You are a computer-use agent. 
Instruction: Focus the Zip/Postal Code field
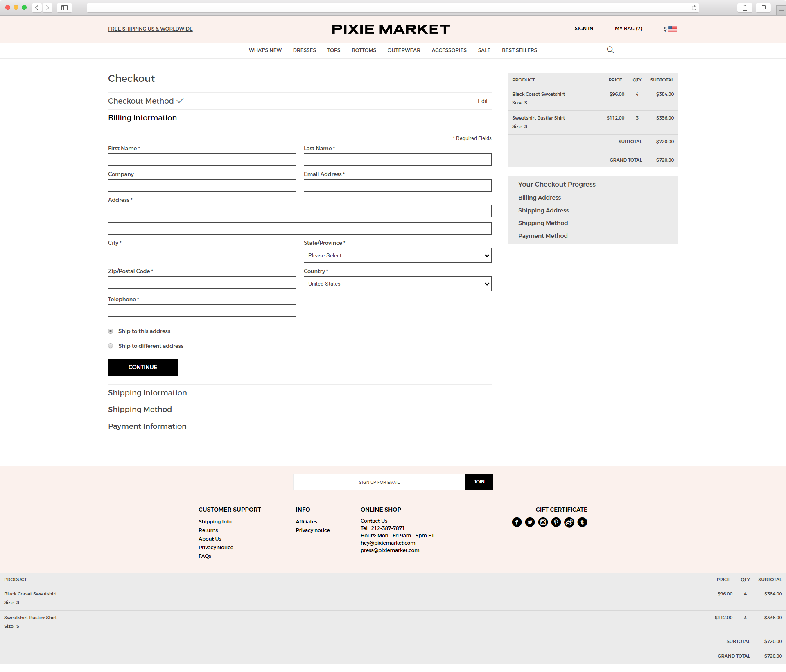(202, 282)
